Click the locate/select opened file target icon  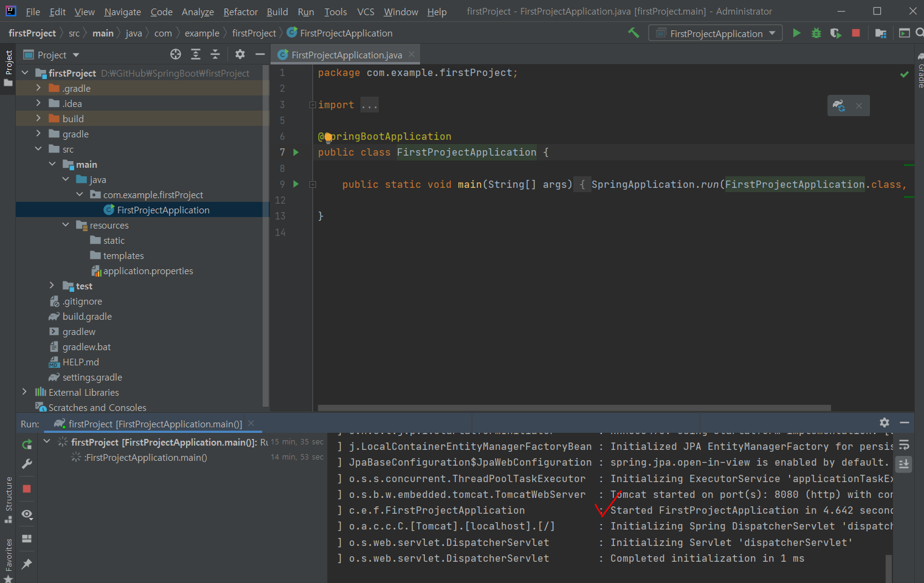[176, 54]
